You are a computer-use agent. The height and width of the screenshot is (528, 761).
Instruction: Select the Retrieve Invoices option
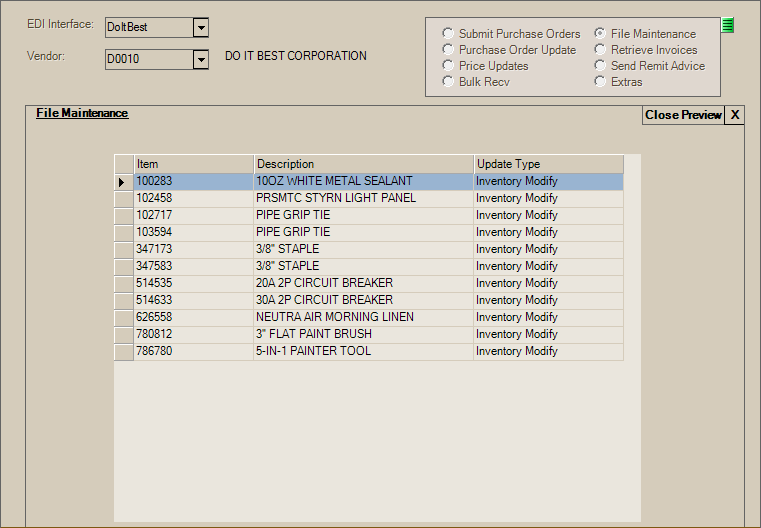click(x=645, y=50)
